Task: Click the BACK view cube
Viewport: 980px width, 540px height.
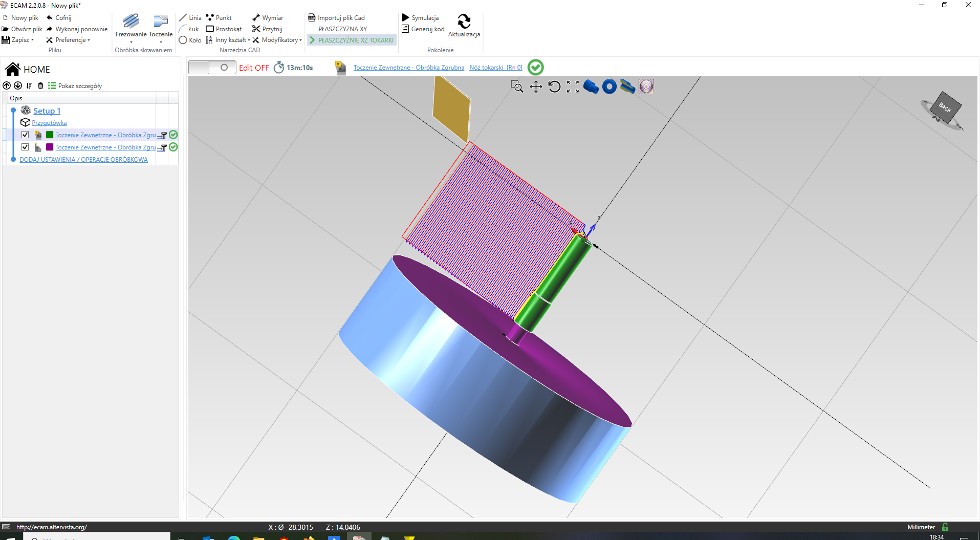Action: pos(944,108)
